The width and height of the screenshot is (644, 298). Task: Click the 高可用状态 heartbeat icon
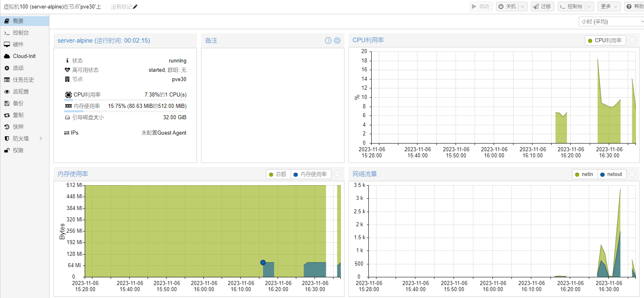click(67, 70)
